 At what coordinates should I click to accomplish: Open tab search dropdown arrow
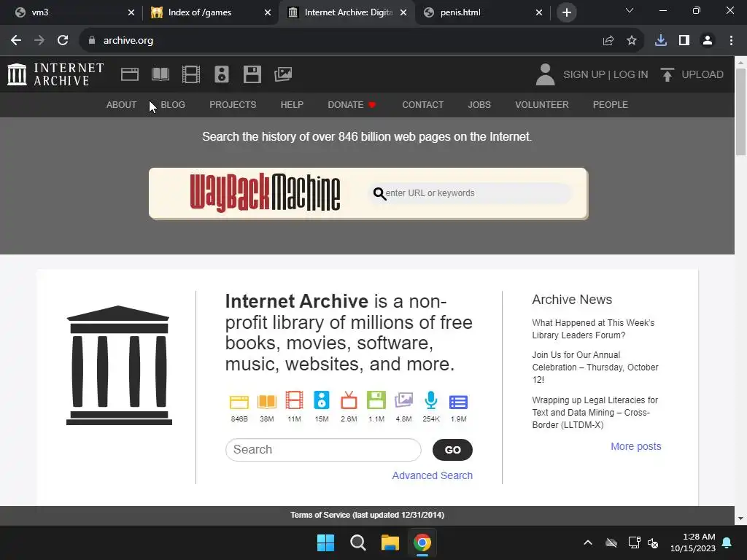[630, 10]
